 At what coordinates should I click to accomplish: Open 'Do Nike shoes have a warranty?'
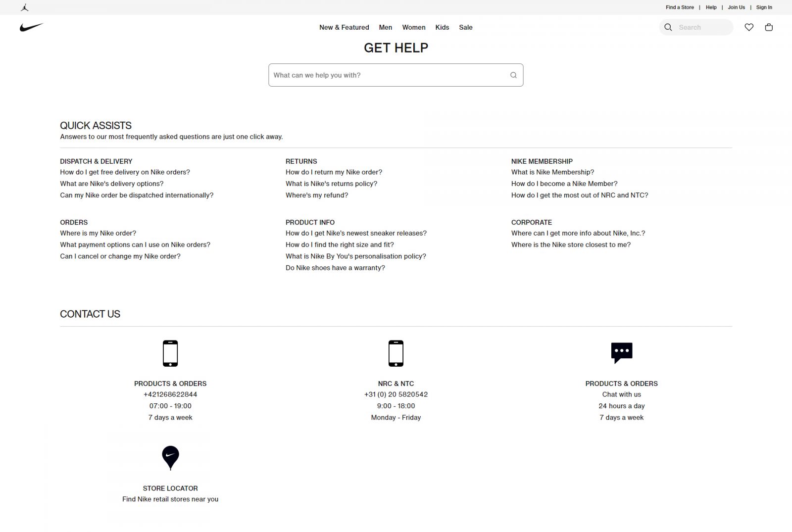click(x=335, y=268)
